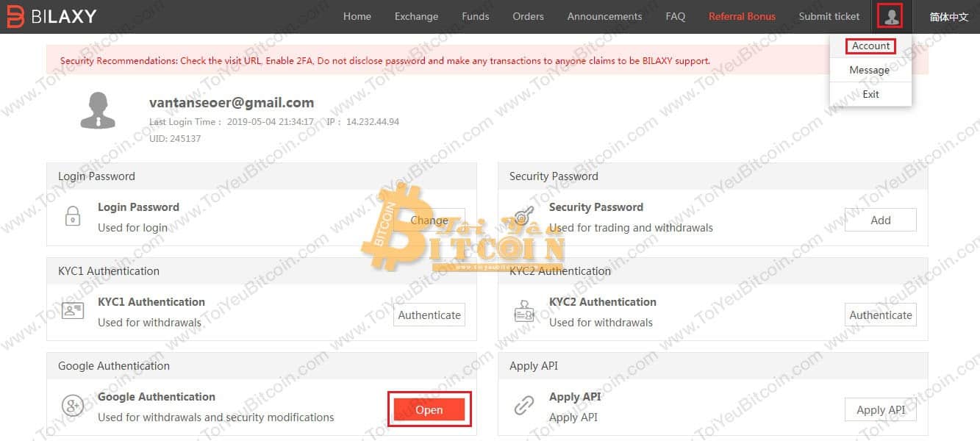The width and height of the screenshot is (980, 441).
Task: Open the user profile icon menu
Action: pyautogui.click(x=891, y=16)
